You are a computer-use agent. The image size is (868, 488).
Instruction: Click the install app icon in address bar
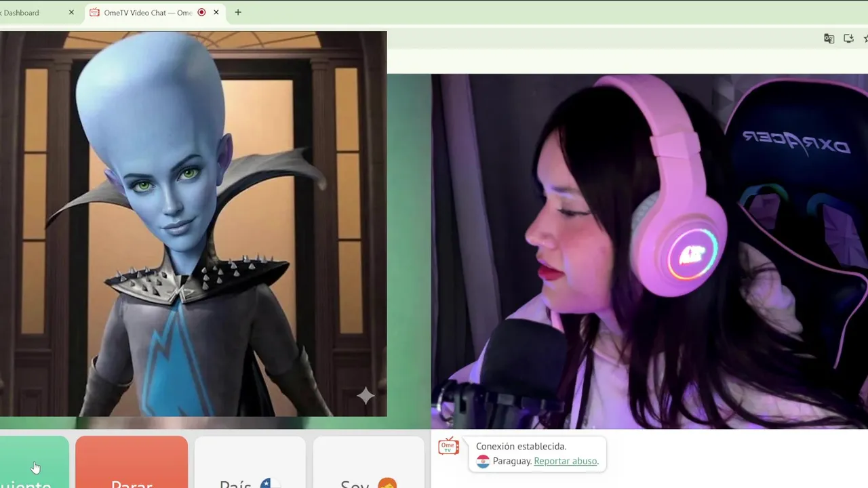click(x=848, y=39)
